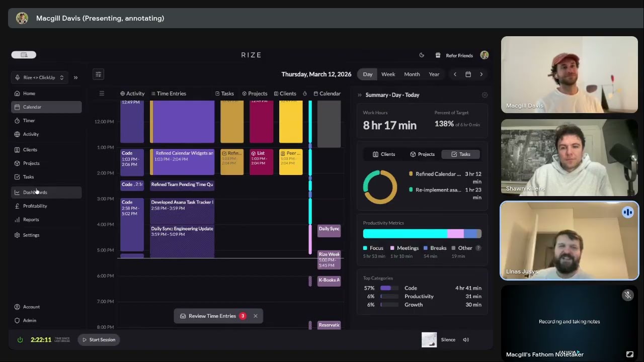Open the Dashboards page
This screenshot has height=362, width=644.
click(46, 193)
